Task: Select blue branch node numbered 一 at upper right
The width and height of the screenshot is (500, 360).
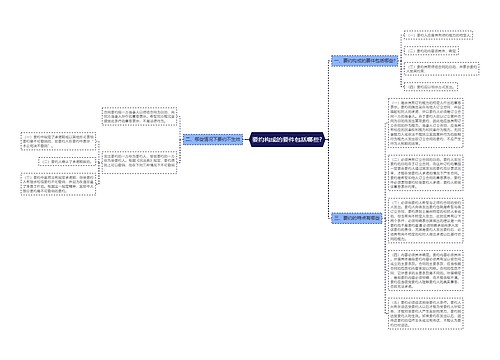Action: tap(365, 61)
